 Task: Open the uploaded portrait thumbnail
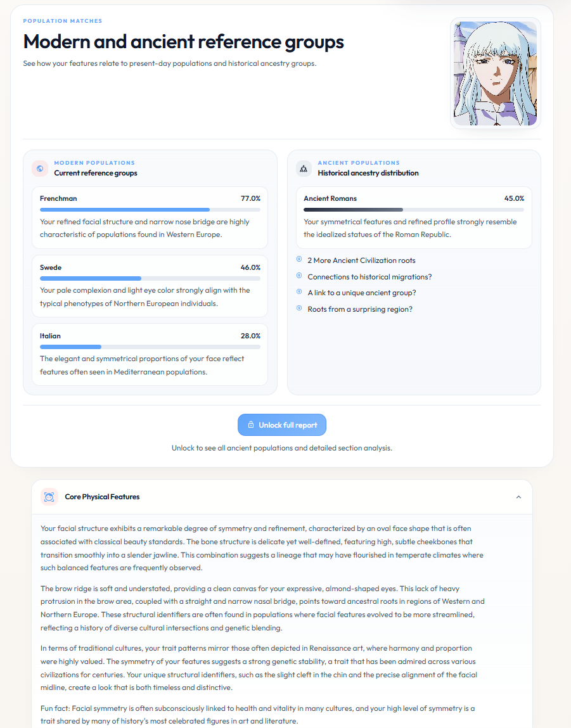[x=496, y=73]
